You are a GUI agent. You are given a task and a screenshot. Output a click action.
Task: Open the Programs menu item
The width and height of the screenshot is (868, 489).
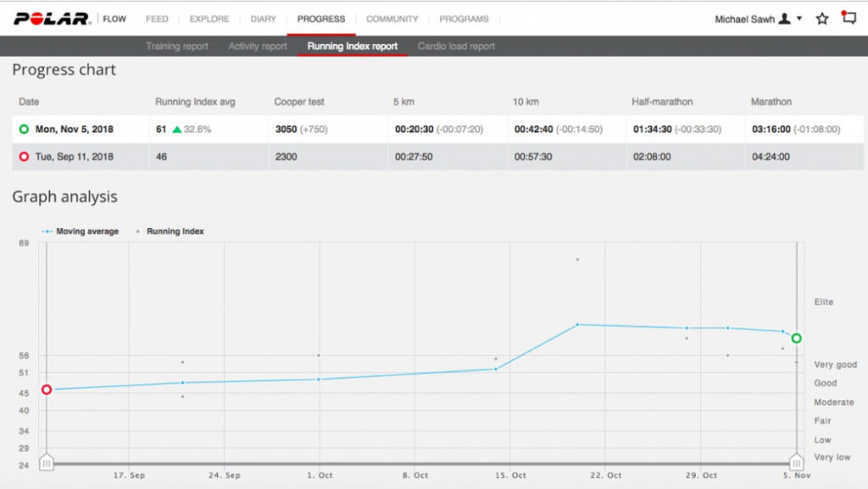(464, 19)
